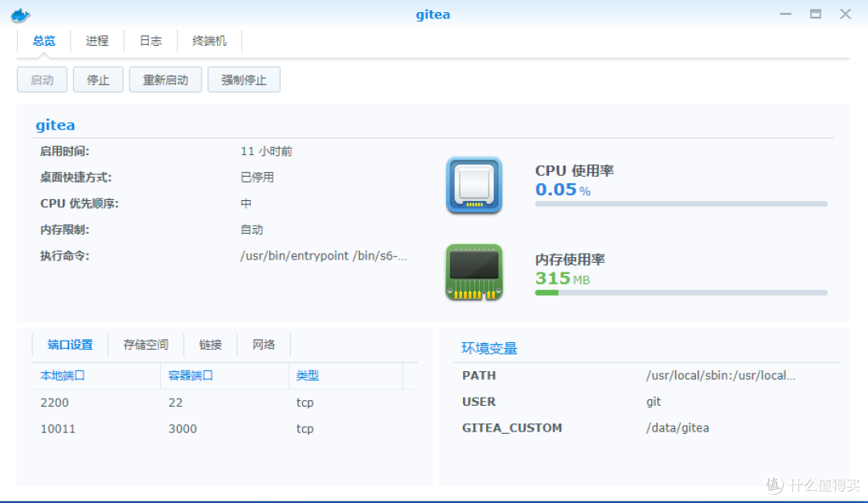Image resolution: width=868 pixels, height=503 pixels.
Task: Sort by the 本地端口 column header
Action: [63, 375]
